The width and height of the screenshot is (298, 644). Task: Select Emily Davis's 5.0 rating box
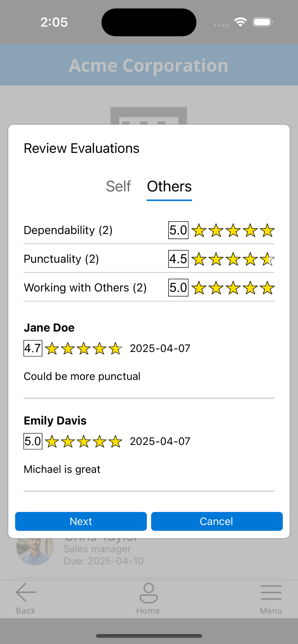tap(33, 441)
